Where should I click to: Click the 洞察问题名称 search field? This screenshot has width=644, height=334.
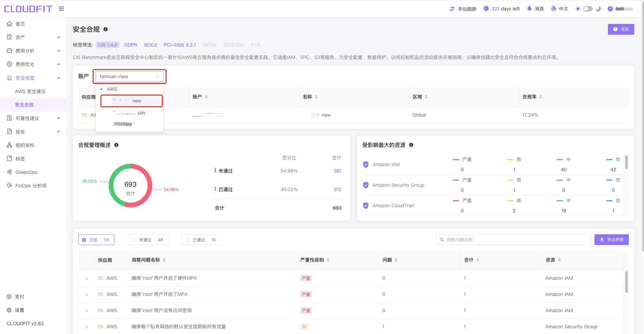pyautogui.click(x=513, y=240)
